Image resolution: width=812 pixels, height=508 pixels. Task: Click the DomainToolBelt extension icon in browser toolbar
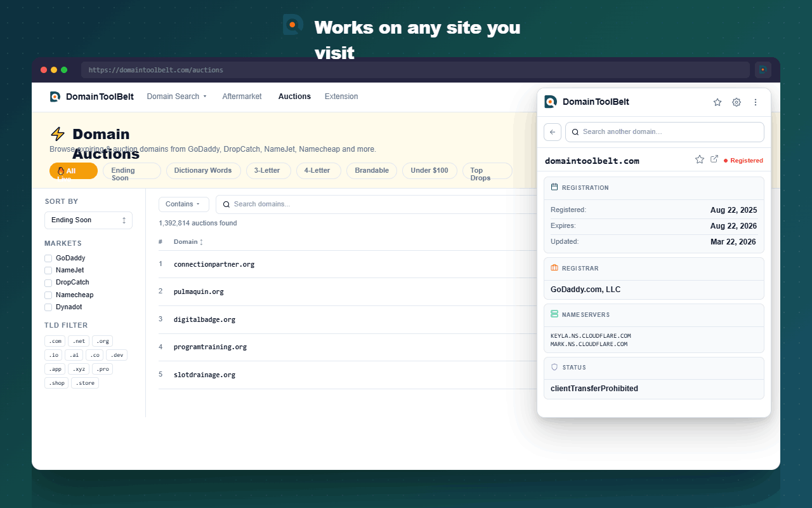pos(763,70)
